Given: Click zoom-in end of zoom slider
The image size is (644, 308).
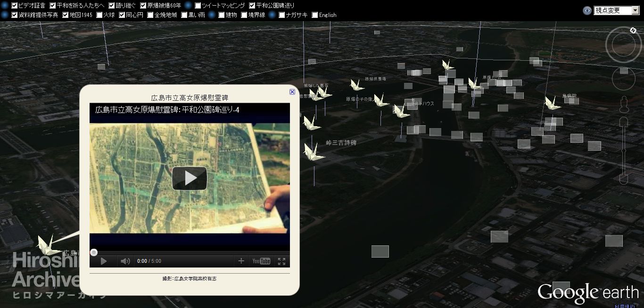Looking at the screenshot, I should tap(624, 122).
